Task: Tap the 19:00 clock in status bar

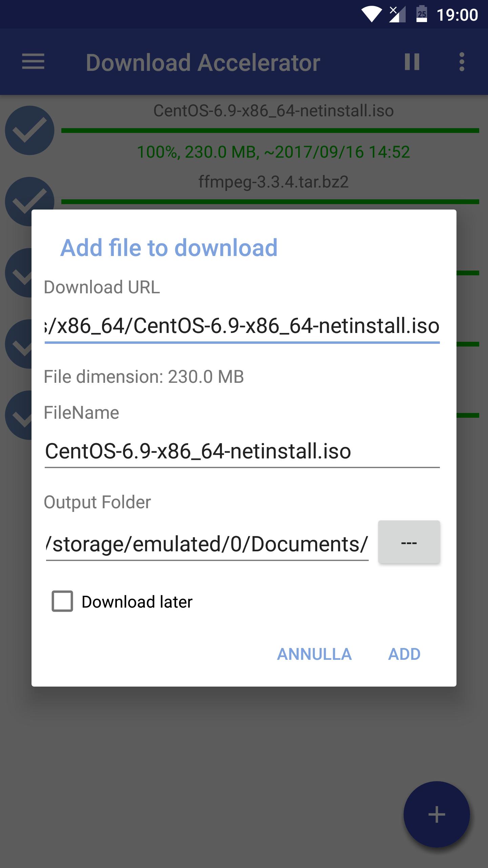Action: 457,15
